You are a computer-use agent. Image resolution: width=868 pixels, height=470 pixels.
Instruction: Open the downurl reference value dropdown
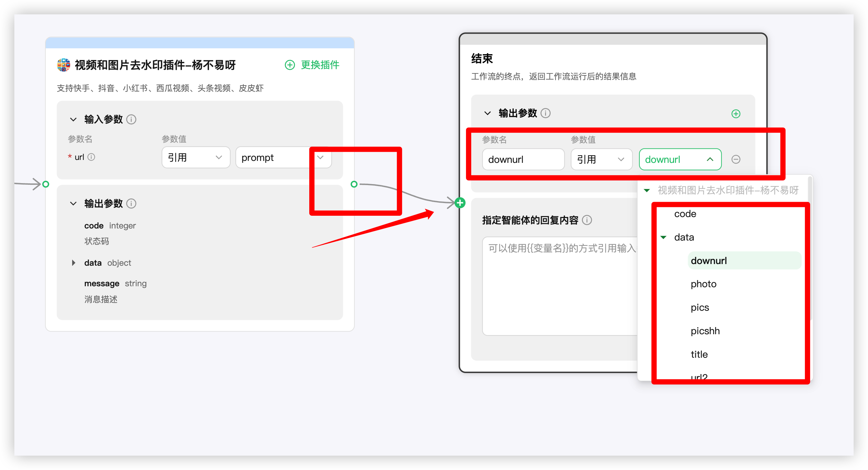680,159
